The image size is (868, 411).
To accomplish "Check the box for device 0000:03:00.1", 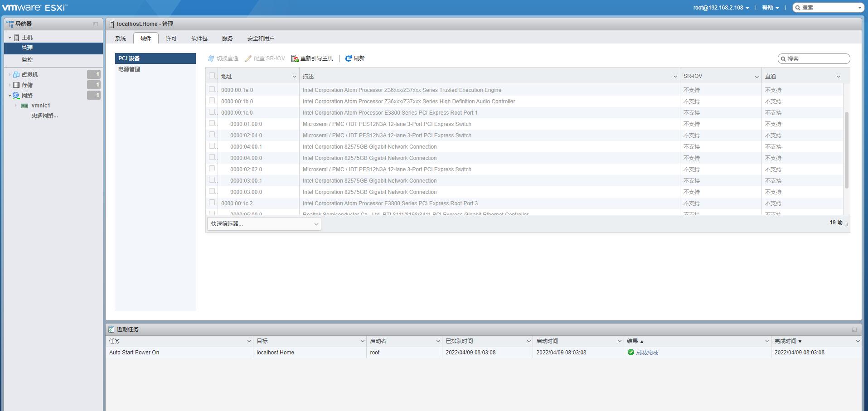I will pos(212,180).
